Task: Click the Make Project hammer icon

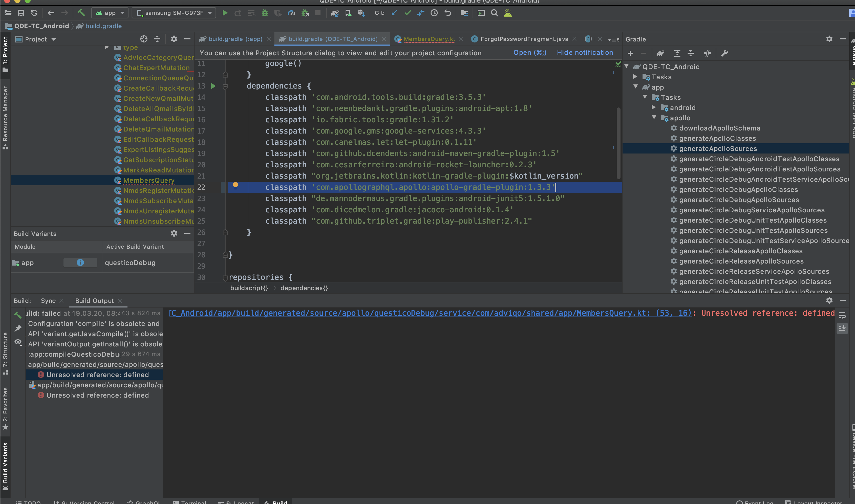Action: 81,13
